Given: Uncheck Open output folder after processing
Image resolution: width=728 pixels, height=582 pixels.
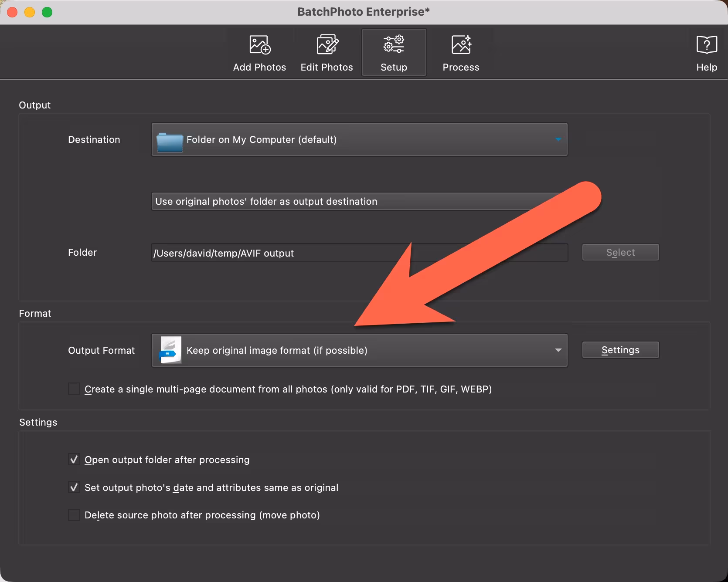Looking at the screenshot, I should coord(74,460).
